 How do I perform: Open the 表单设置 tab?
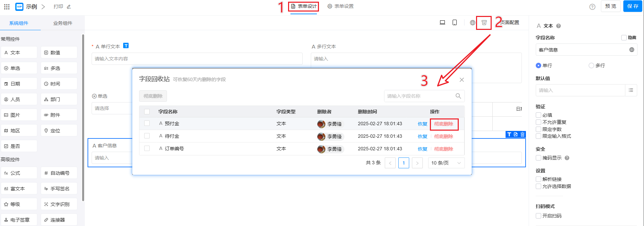[x=341, y=6]
